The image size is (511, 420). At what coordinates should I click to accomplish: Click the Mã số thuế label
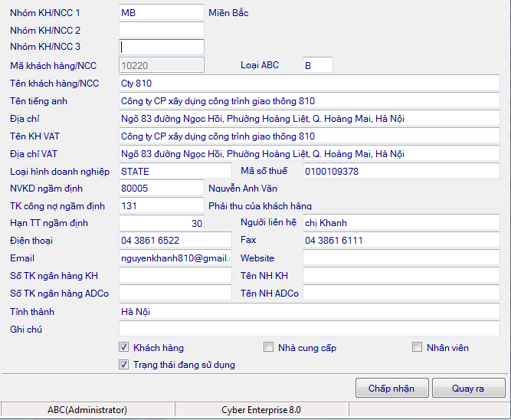(264, 171)
